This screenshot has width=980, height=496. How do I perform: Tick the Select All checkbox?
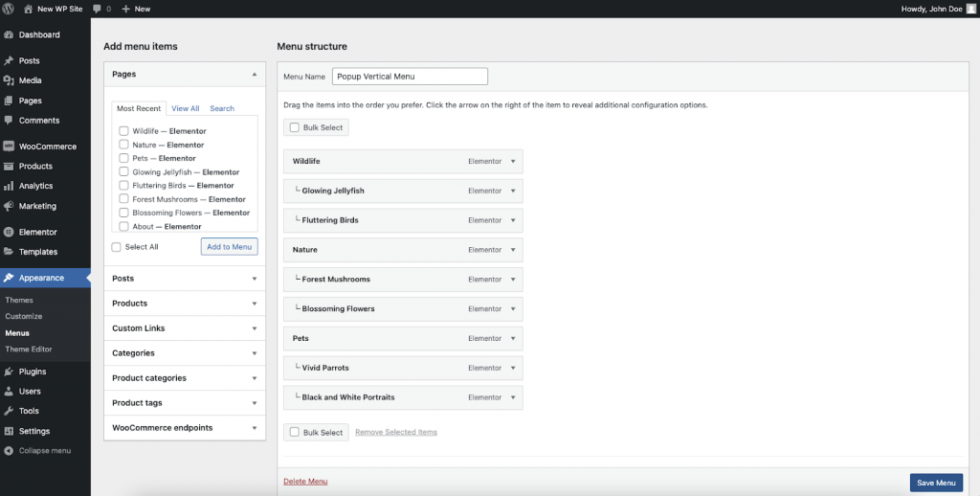117,247
